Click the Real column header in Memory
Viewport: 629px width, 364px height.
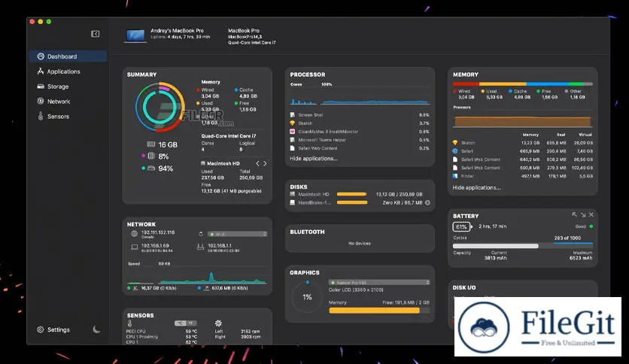click(561, 135)
